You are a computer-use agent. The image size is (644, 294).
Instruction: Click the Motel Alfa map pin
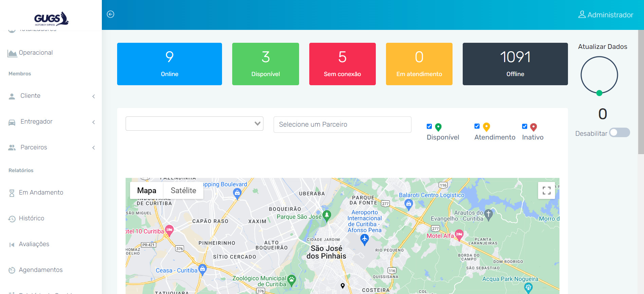459,234
